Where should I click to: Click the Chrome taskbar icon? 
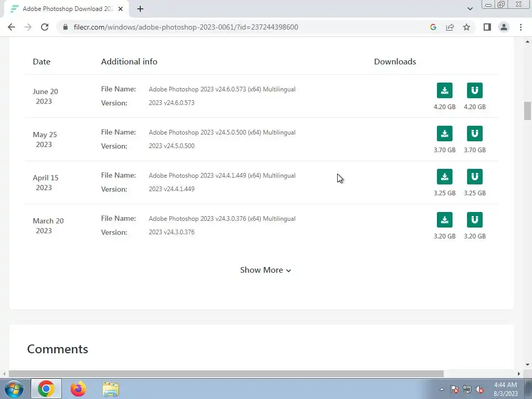pyautogui.click(x=46, y=389)
